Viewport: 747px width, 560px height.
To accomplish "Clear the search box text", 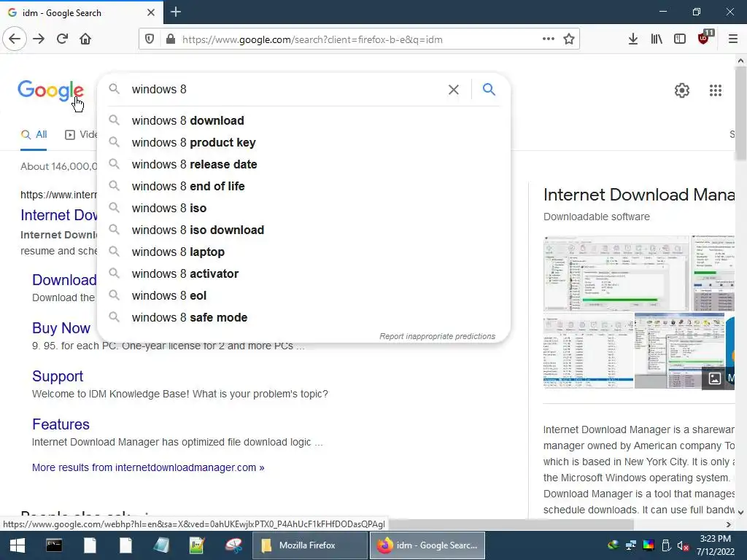I will tap(454, 90).
